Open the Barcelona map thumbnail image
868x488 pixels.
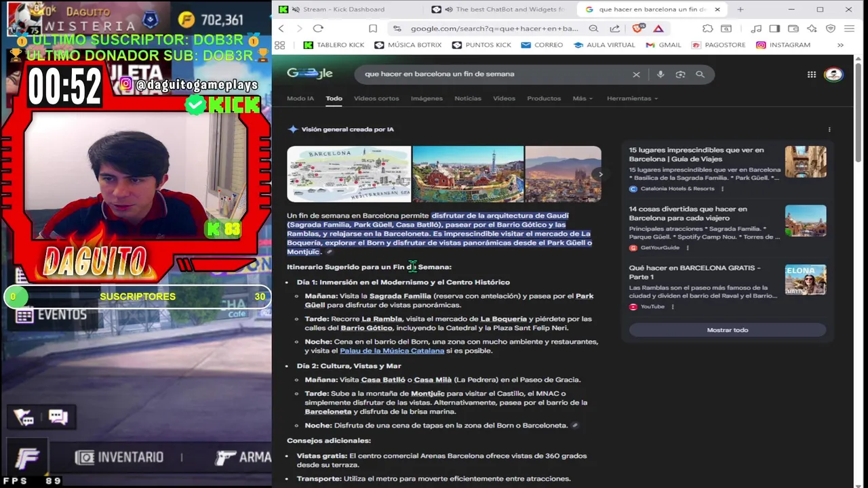point(349,174)
